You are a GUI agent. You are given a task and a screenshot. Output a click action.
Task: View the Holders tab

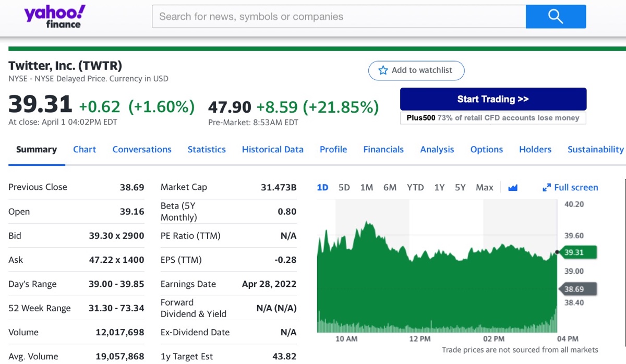[x=535, y=150]
